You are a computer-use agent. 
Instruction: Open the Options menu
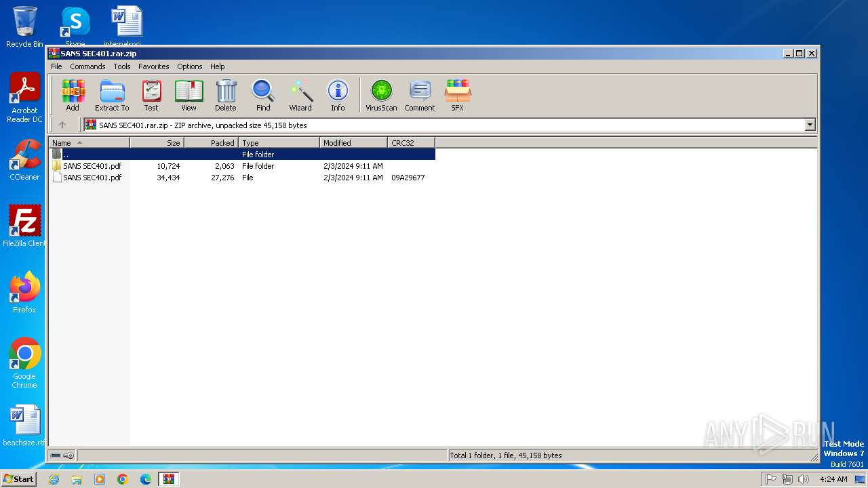tap(190, 66)
